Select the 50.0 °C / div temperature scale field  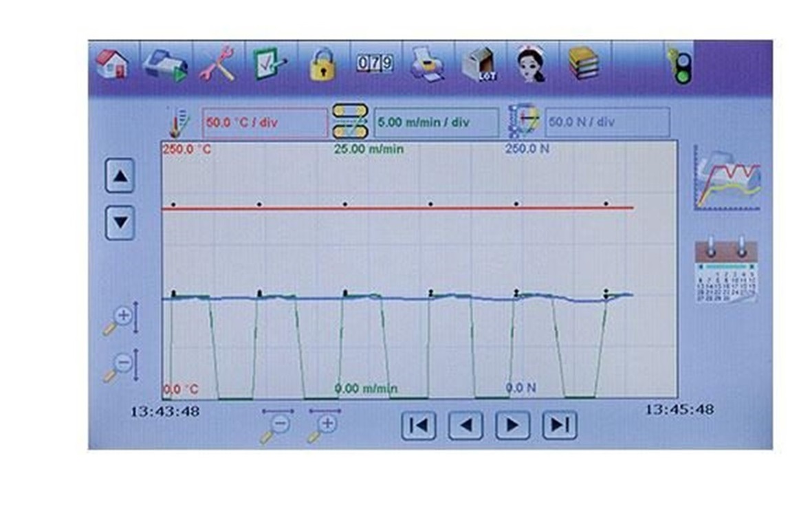(x=265, y=123)
